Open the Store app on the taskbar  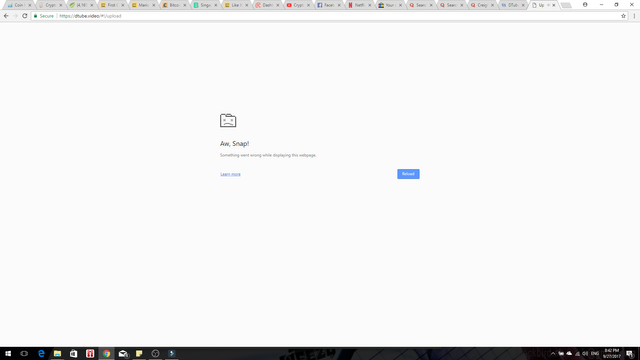73,353
